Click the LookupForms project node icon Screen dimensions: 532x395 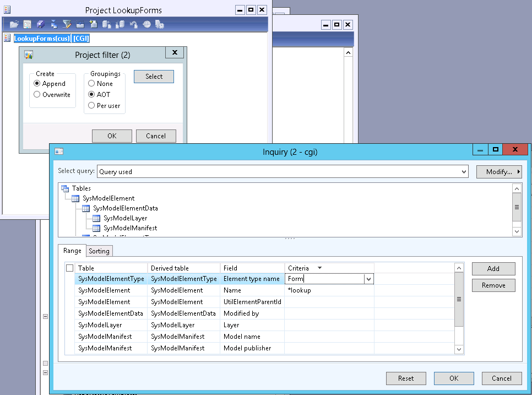point(7,38)
